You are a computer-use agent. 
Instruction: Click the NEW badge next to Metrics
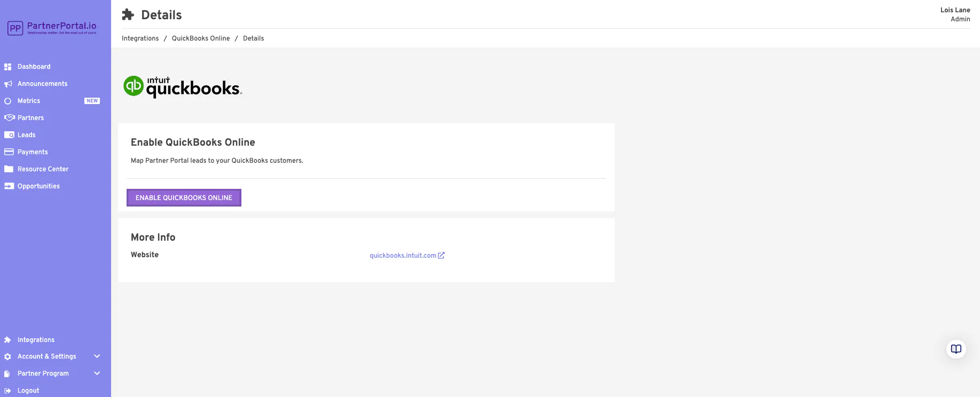pyautogui.click(x=92, y=101)
